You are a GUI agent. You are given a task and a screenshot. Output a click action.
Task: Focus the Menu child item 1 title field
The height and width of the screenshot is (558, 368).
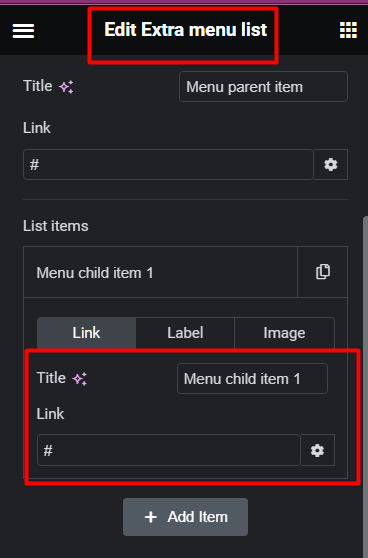pos(252,379)
